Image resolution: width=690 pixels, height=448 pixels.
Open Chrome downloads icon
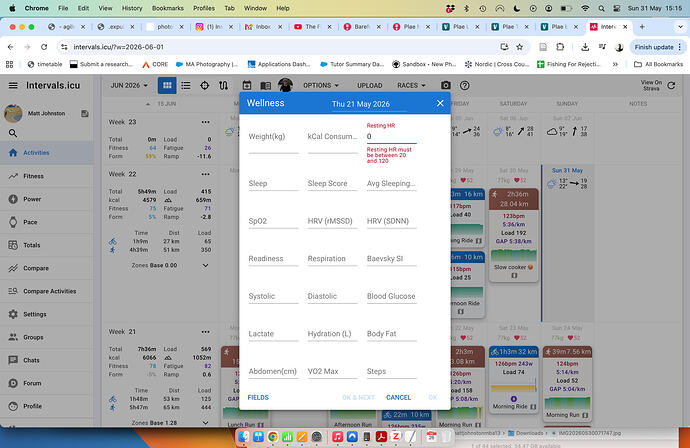tap(585, 47)
